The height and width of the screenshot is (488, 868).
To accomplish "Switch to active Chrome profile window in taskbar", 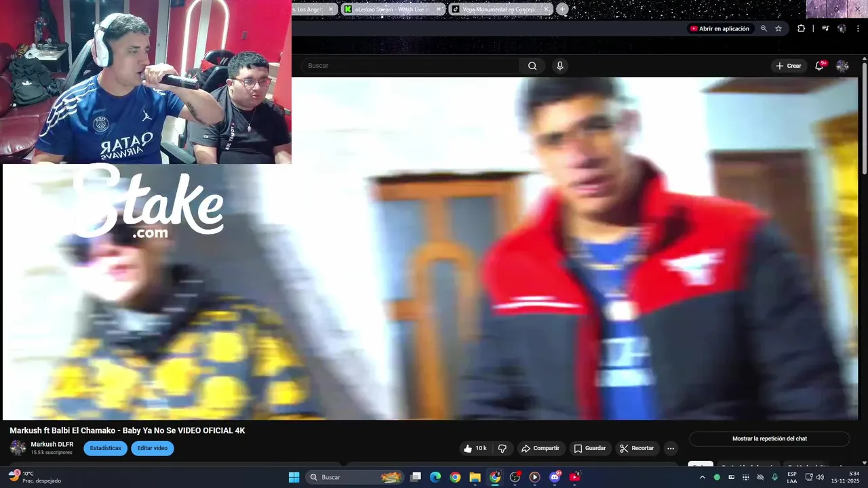I will click(495, 477).
